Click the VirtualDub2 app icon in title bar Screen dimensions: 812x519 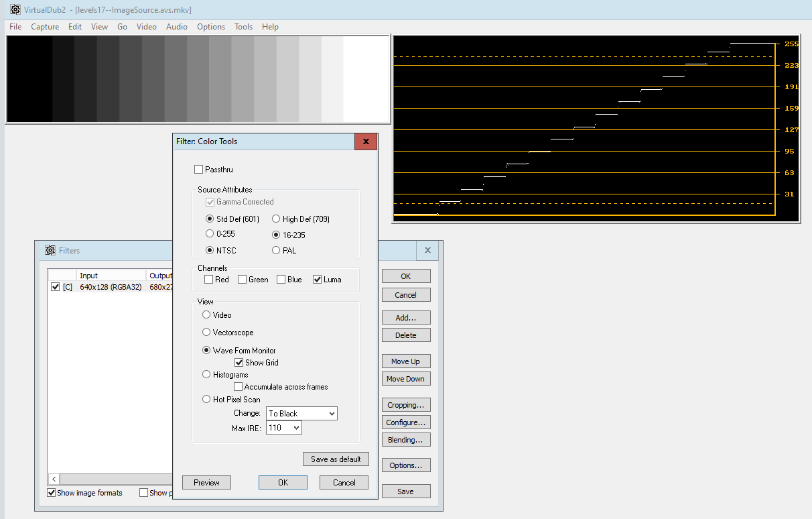15,9
